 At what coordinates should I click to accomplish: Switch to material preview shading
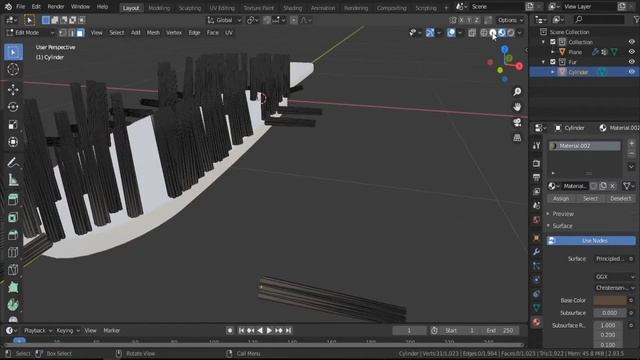pos(502,33)
